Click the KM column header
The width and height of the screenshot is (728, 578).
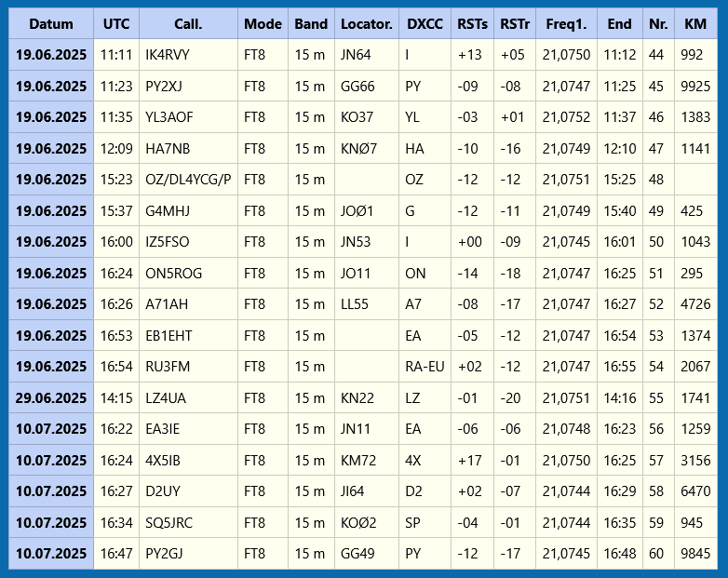(695, 23)
